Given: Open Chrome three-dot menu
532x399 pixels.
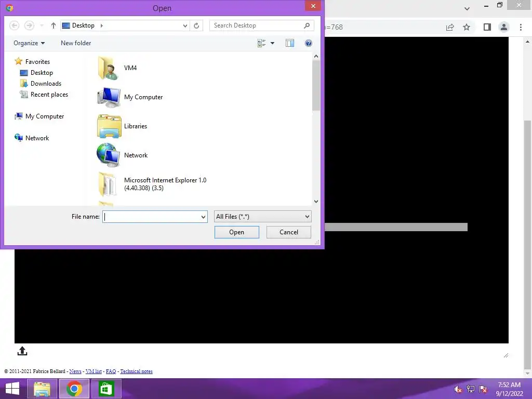Looking at the screenshot, I should click(521, 27).
